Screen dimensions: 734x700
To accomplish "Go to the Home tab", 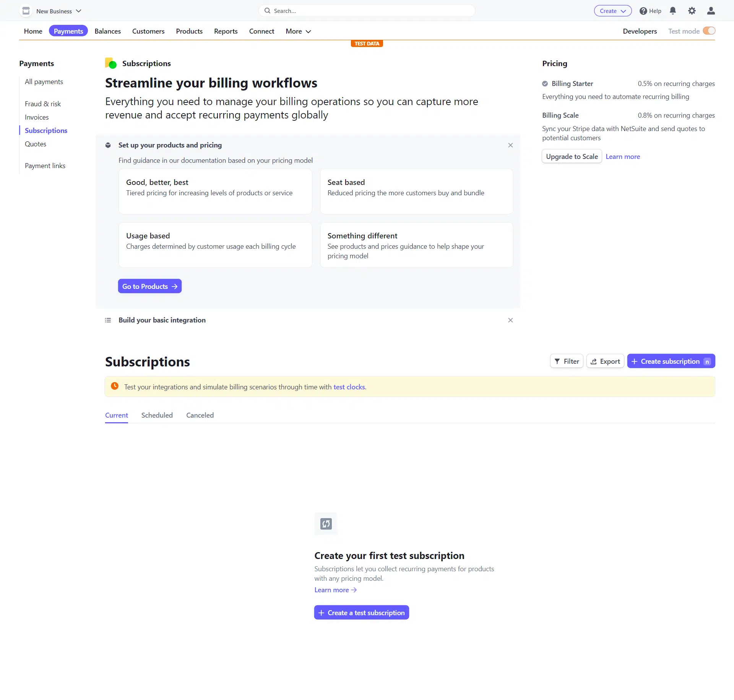I will (x=33, y=31).
